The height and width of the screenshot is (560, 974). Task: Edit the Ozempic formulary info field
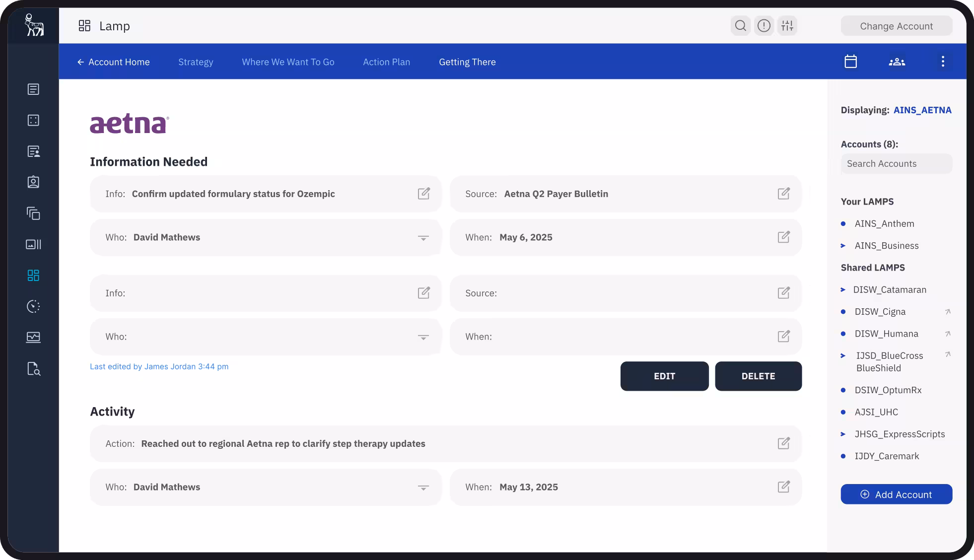point(423,194)
